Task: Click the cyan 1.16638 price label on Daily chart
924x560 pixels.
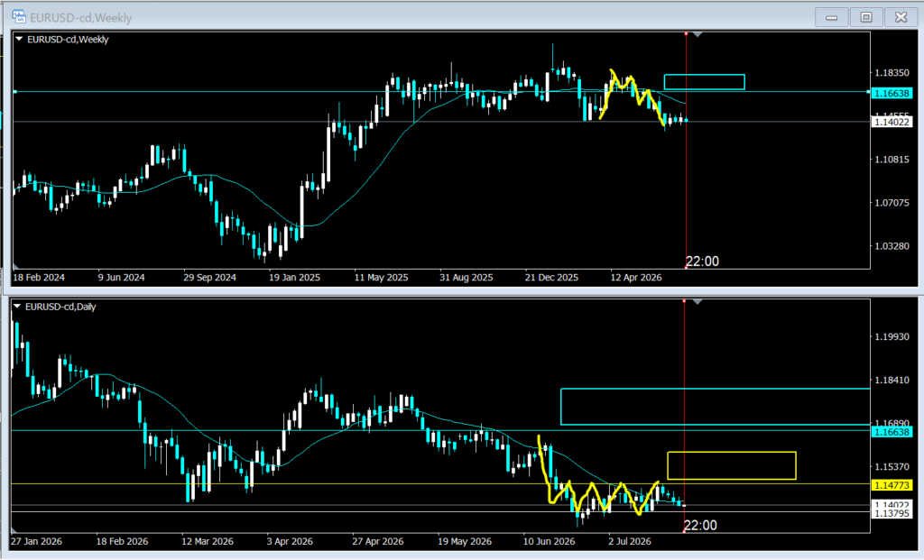Action: (892, 432)
